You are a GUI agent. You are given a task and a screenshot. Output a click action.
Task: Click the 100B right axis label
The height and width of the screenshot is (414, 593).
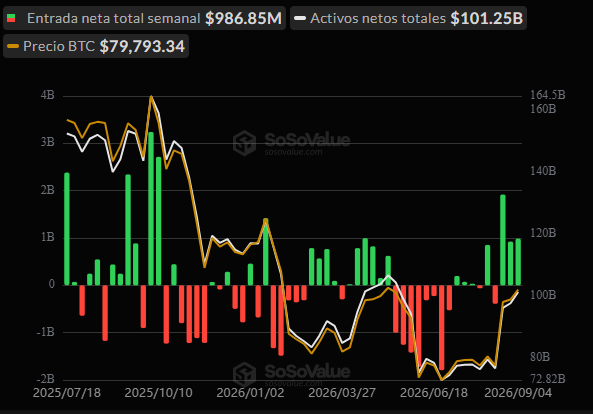pos(543,295)
